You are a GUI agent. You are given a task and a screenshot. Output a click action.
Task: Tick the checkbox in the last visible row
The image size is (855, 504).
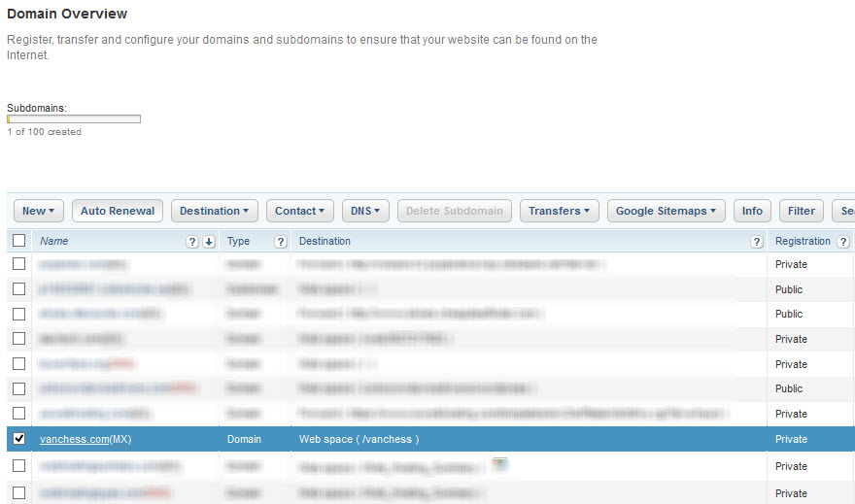(x=18, y=492)
